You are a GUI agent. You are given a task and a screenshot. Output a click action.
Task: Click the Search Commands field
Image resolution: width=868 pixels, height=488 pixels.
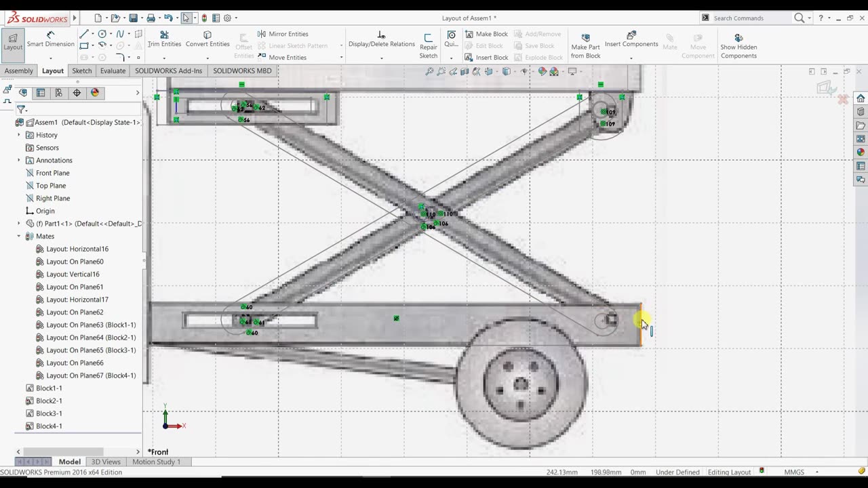tap(751, 18)
